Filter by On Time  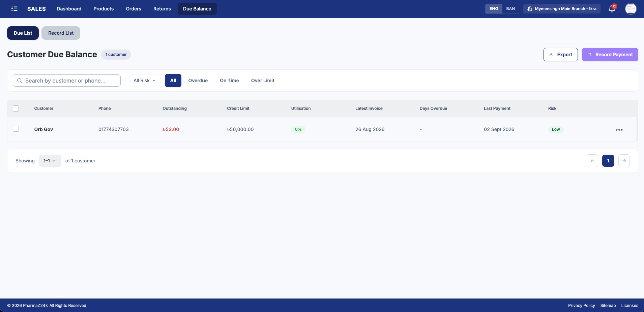click(229, 81)
